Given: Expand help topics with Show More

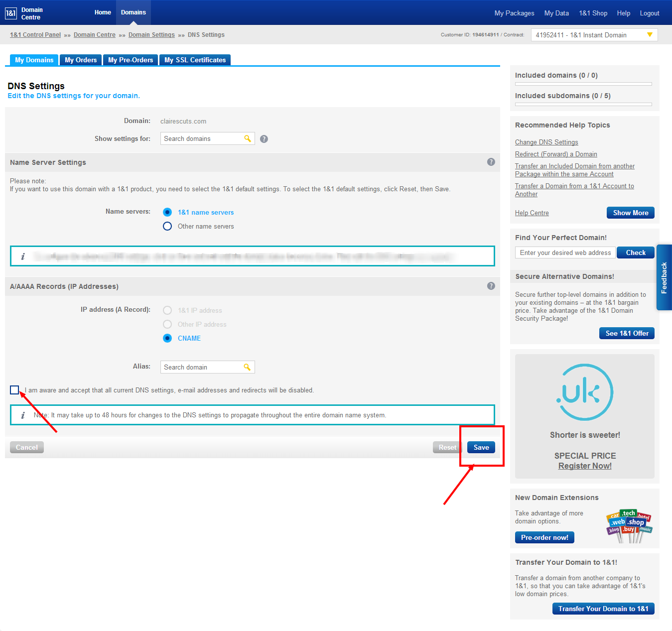Looking at the screenshot, I should tap(630, 213).
